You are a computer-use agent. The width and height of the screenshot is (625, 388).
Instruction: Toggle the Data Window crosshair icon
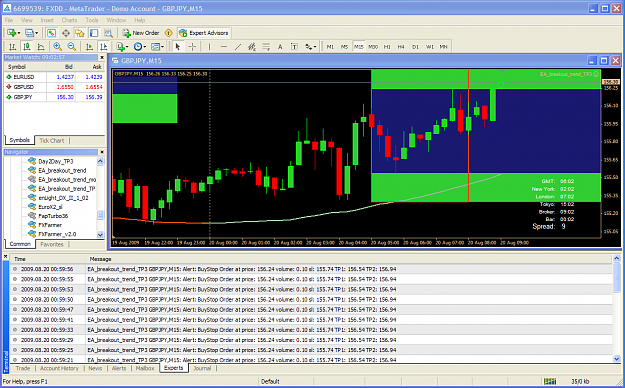click(x=66, y=33)
